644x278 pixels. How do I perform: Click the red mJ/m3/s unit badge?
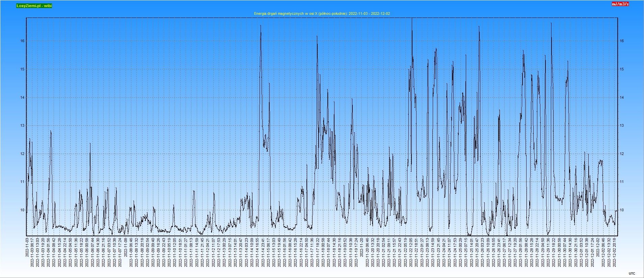click(x=620, y=4)
